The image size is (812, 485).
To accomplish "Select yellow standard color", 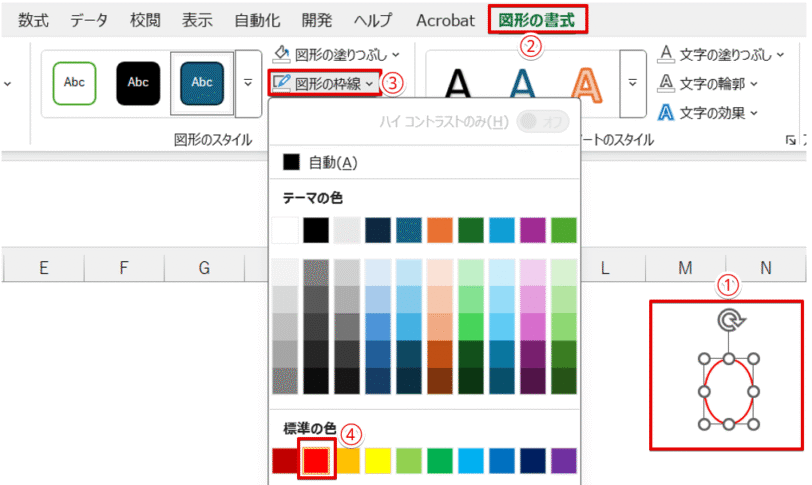I will coord(378,461).
